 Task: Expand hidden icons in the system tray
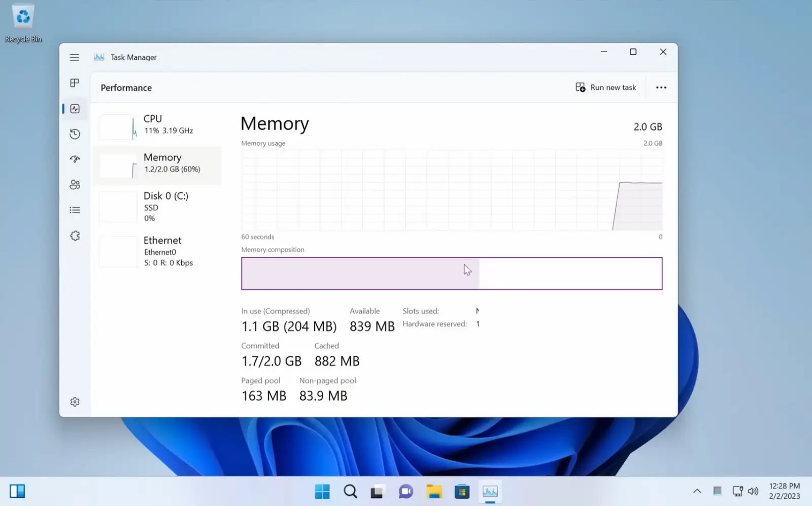697,491
